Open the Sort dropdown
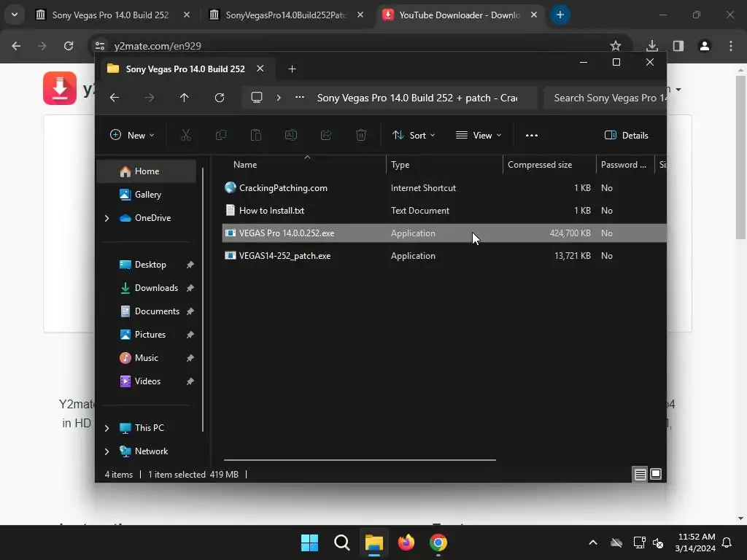Image resolution: width=747 pixels, height=560 pixels. click(x=414, y=135)
